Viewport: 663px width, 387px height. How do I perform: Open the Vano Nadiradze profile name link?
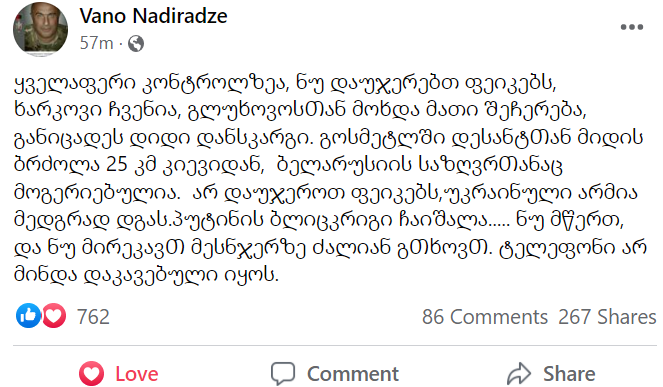pyautogui.click(x=153, y=16)
